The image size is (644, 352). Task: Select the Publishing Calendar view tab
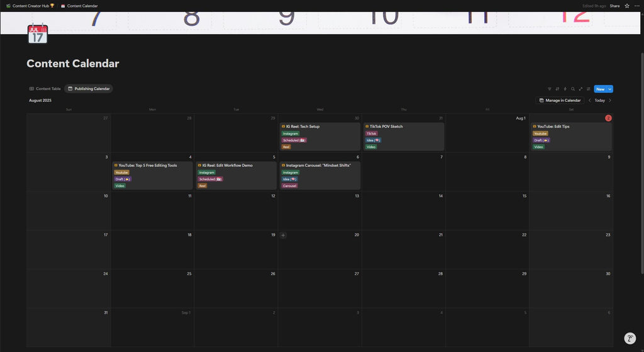[x=89, y=89]
